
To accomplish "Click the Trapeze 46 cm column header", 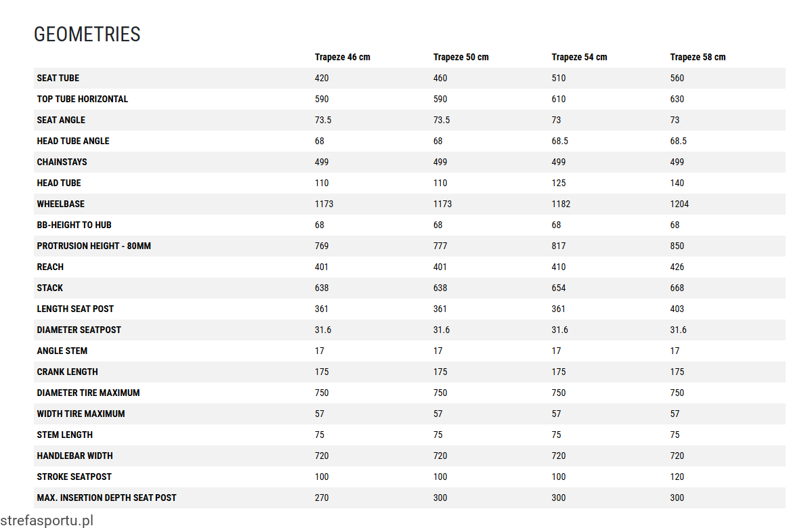I will [342, 57].
